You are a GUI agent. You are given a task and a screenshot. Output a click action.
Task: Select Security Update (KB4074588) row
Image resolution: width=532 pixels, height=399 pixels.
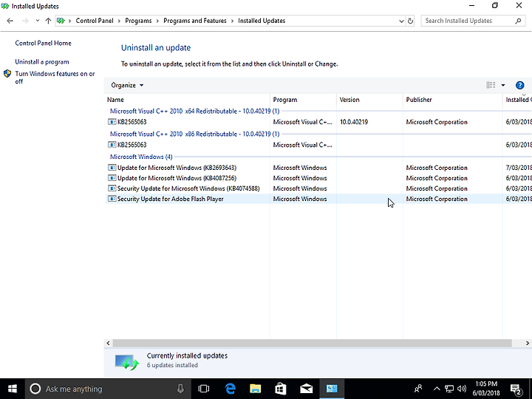[x=319, y=188]
